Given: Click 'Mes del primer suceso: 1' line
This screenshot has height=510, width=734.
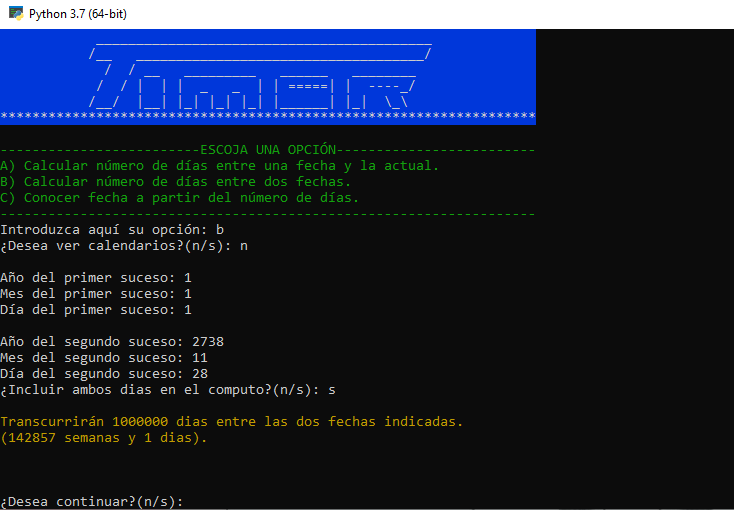Looking at the screenshot, I should [96, 294].
